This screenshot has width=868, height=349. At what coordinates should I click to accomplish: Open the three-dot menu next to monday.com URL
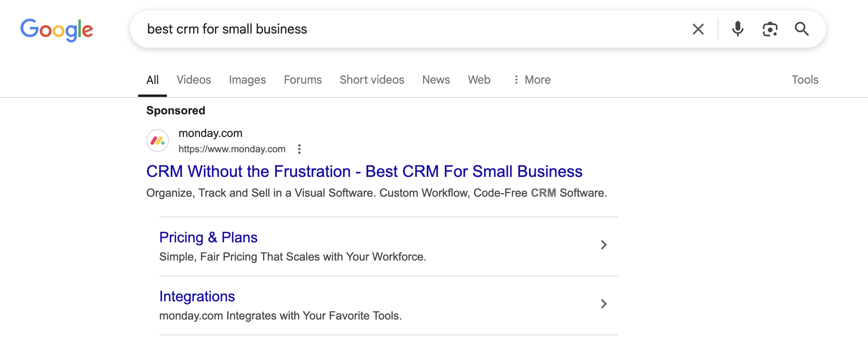299,149
